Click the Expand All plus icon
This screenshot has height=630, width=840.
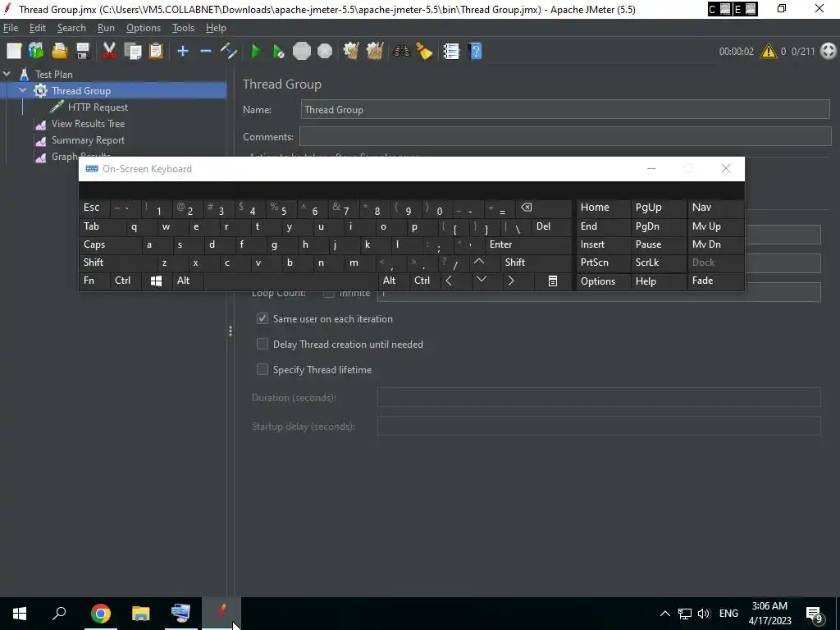pos(183,52)
